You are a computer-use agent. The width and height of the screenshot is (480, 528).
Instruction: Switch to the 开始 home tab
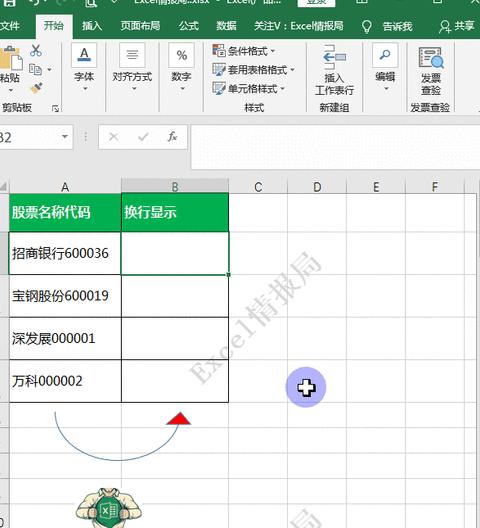pos(54,26)
